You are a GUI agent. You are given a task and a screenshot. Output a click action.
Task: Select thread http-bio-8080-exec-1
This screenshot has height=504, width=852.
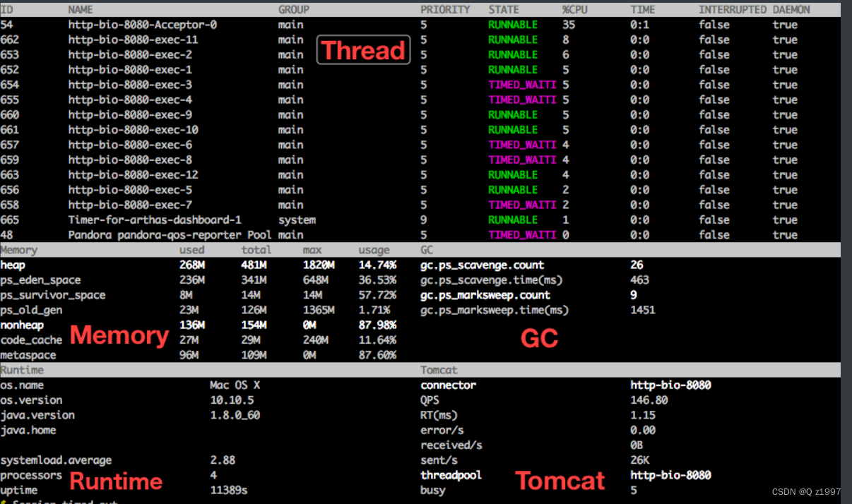tap(130, 70)
